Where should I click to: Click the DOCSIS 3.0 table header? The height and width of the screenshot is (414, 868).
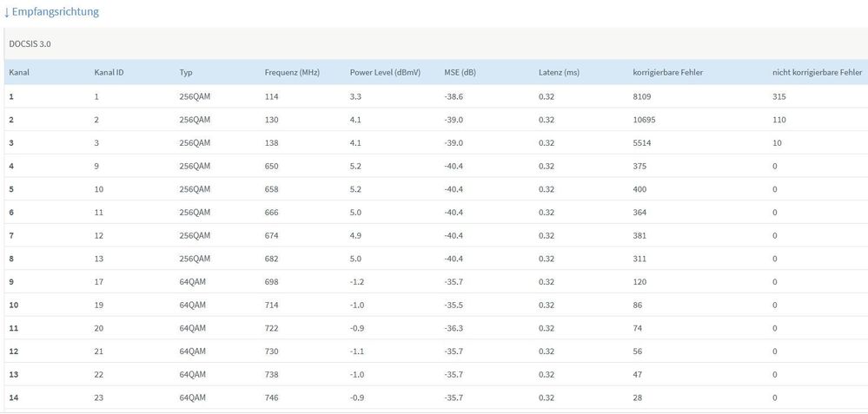pyautogui.click(x=30, y=43)
